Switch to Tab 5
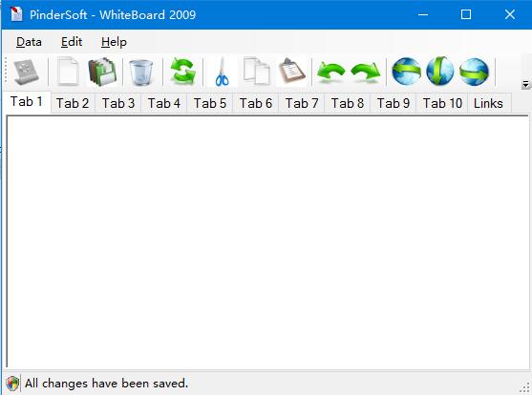532x395 pixels. 210,103
